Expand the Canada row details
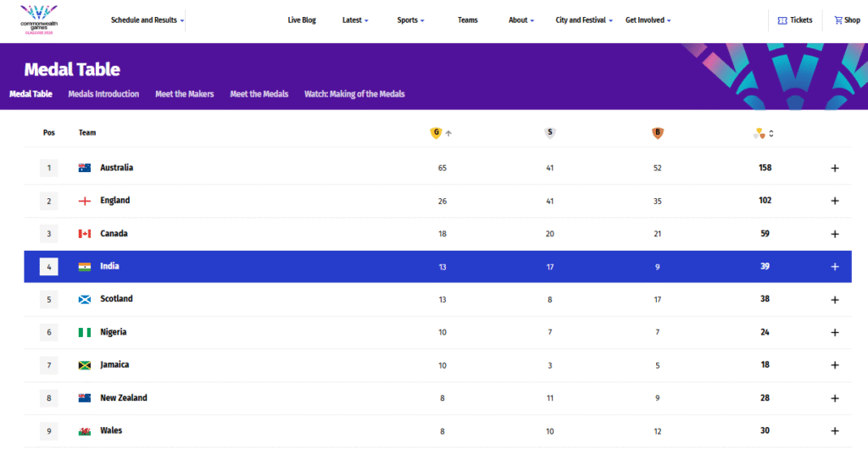The height and width of the screenshot is (449, 868). coord(835,234)
